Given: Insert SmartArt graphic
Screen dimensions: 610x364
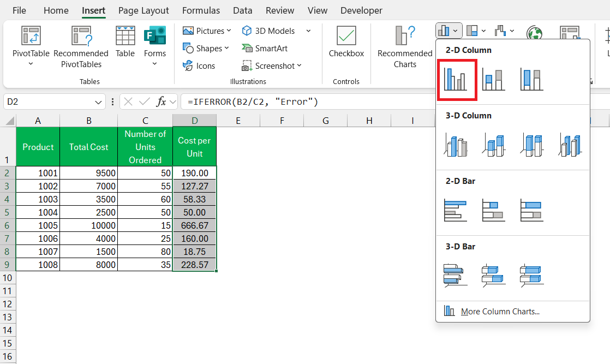Looking at the screenshot, I should tap(265, 48).
